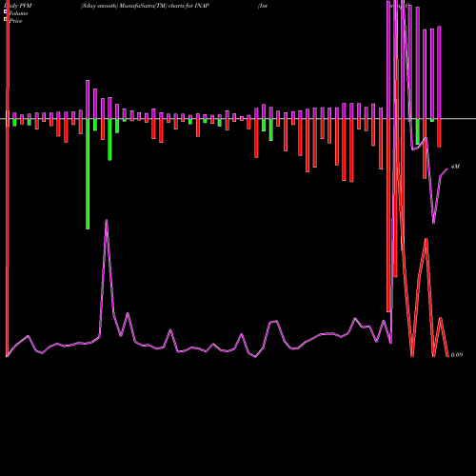Click the '4M' volume line end label
The height and width of the screenshot is (476, 476).
455,167
